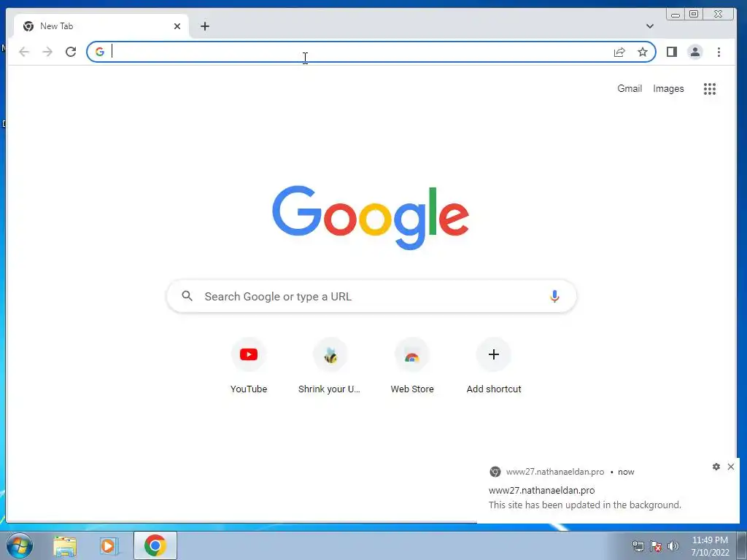Open the profile avatar menu

(x=695, y=52)
